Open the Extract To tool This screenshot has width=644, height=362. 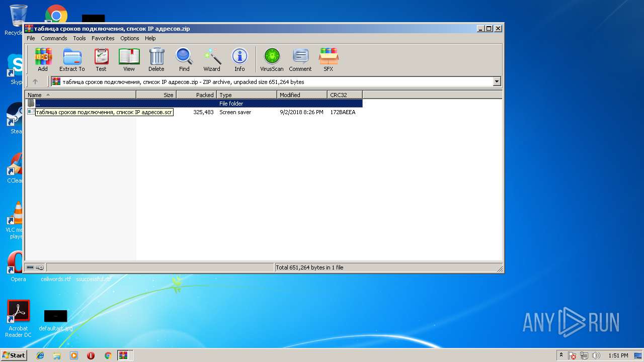pyautogui.click(x=72, y=60)
